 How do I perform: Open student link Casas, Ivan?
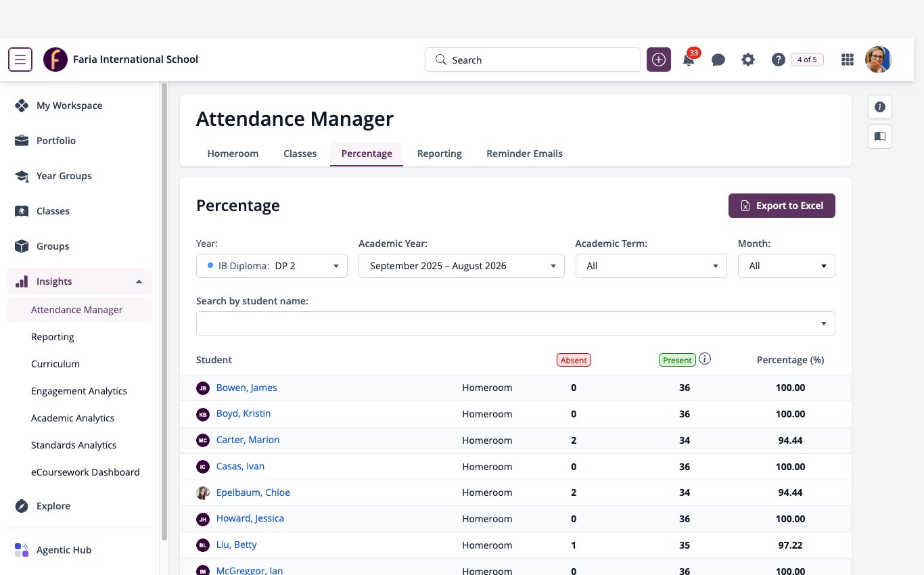(x=240, y=466)
